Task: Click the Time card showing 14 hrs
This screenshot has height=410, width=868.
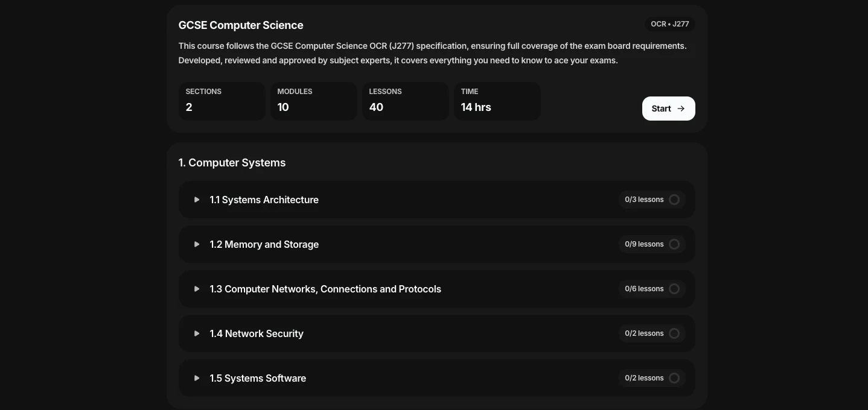Action: pyautogui.click(x=497, y=101)
